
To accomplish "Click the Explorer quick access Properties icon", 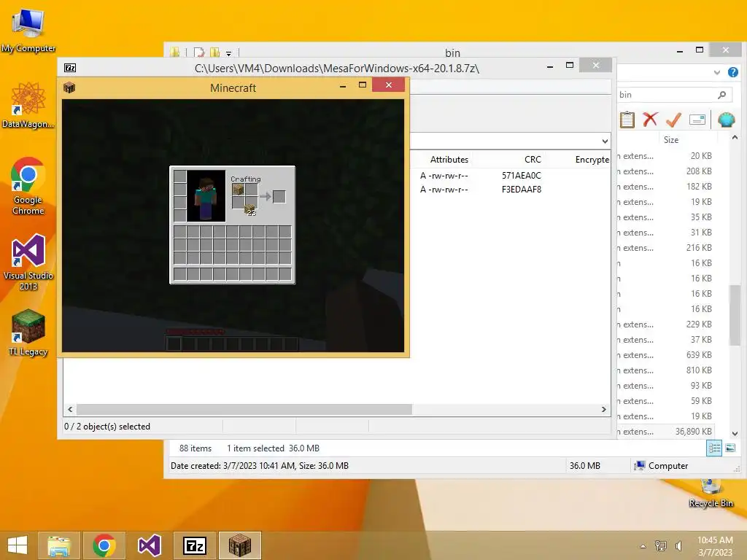I will coord(198,52).
